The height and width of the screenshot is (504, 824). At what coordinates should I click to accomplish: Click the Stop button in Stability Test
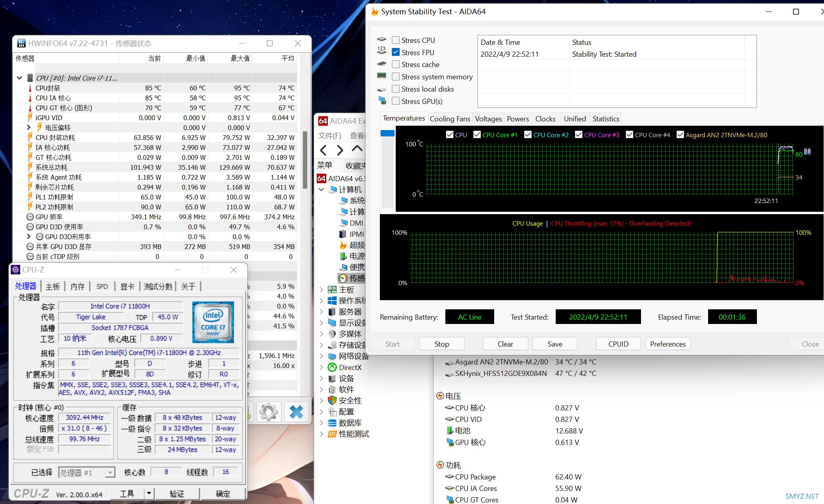tap(442, 344)
